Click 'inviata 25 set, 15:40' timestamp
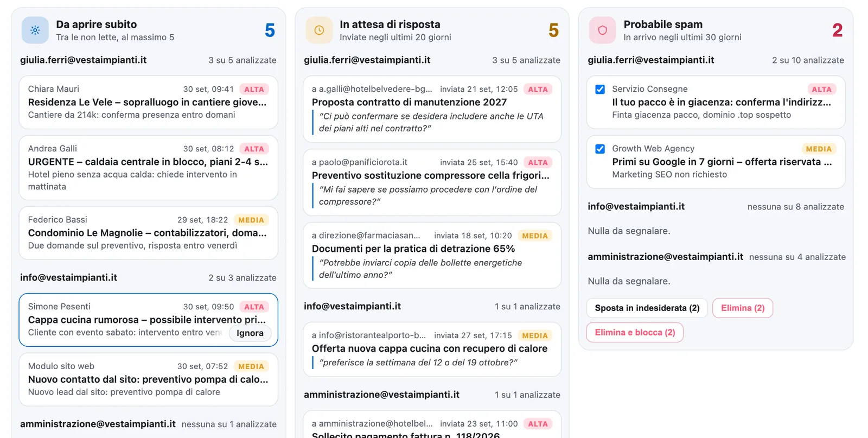 point(478,162)
